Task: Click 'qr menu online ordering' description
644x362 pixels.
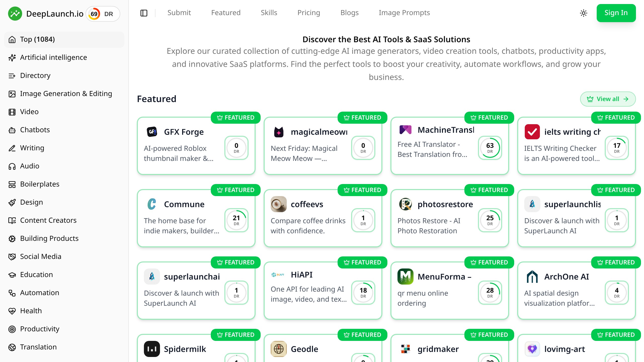Action: (423, 298)
